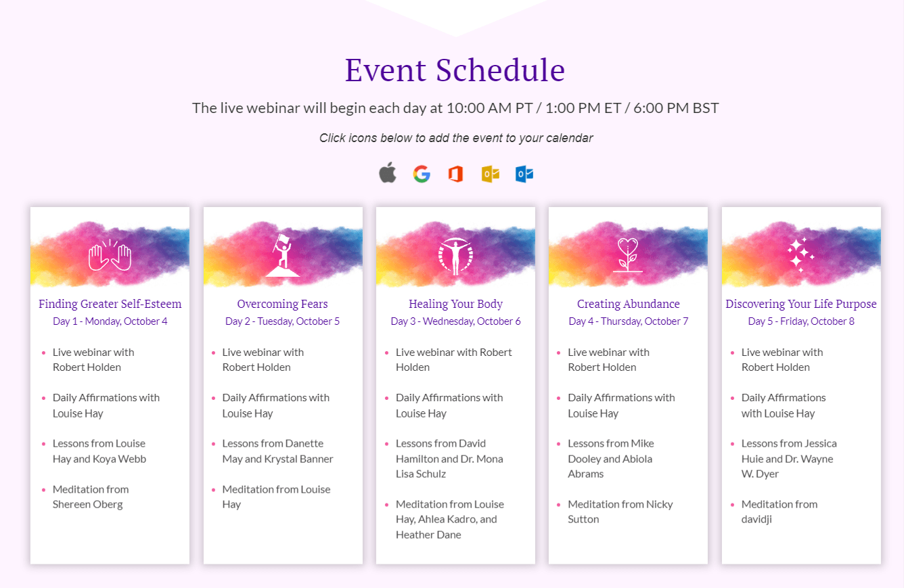The width and height of the screenshot is (904, 588).
Task: Click the sparkle stars icon on Day 5
Action: tap(801, 256)
